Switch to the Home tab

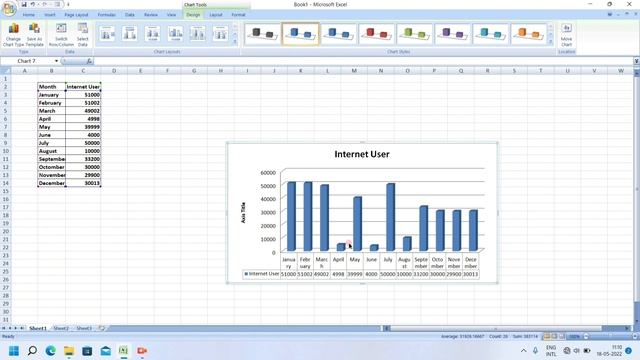(29, 15)
